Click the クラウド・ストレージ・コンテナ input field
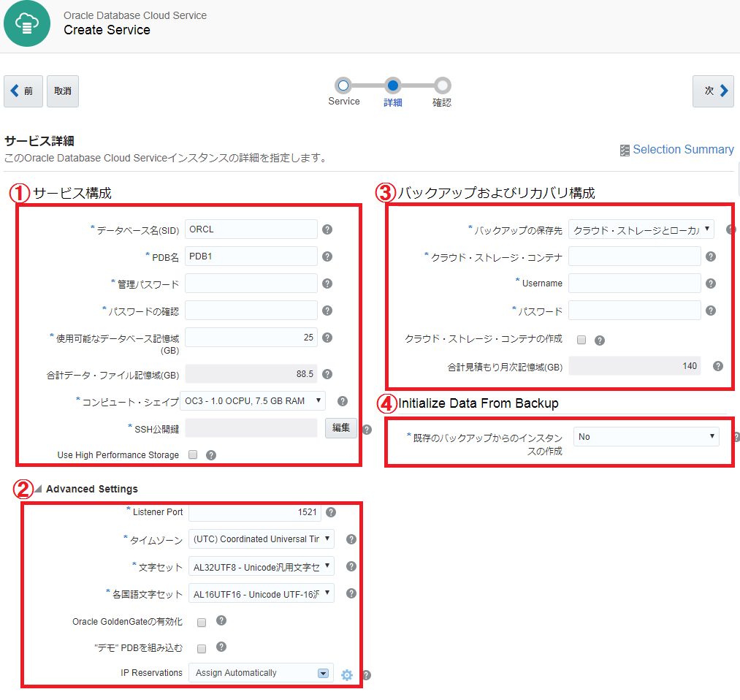 634,256
